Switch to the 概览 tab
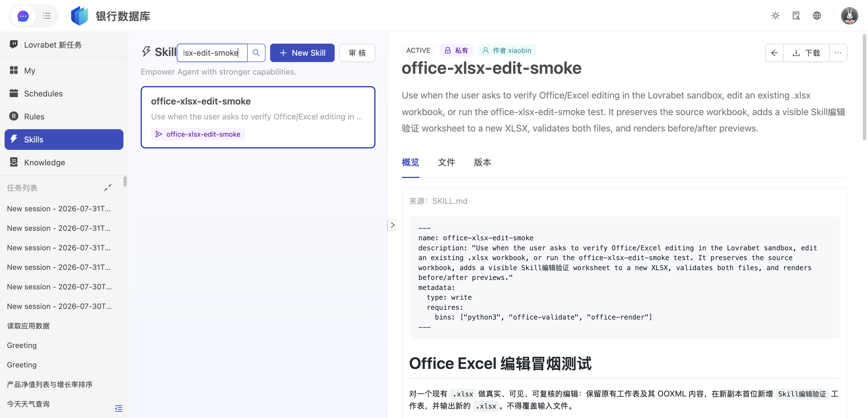 (x=410, y=162)
